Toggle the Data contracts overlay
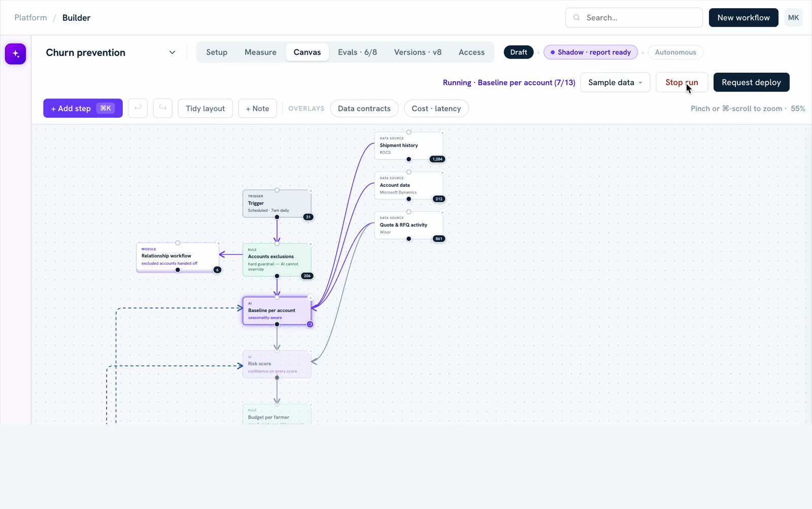 pyautogui.click(x=364, y=109)
